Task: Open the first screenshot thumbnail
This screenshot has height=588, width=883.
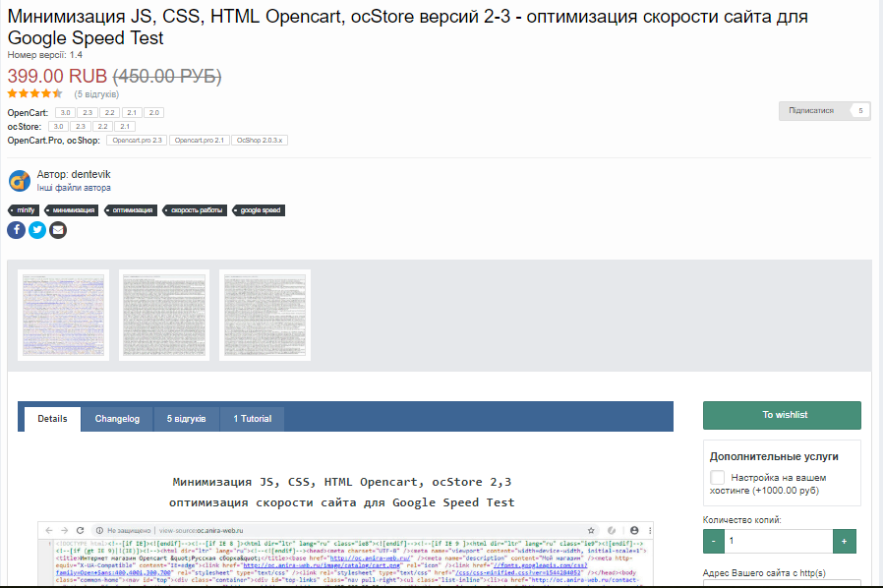Action: pos(63,315)
